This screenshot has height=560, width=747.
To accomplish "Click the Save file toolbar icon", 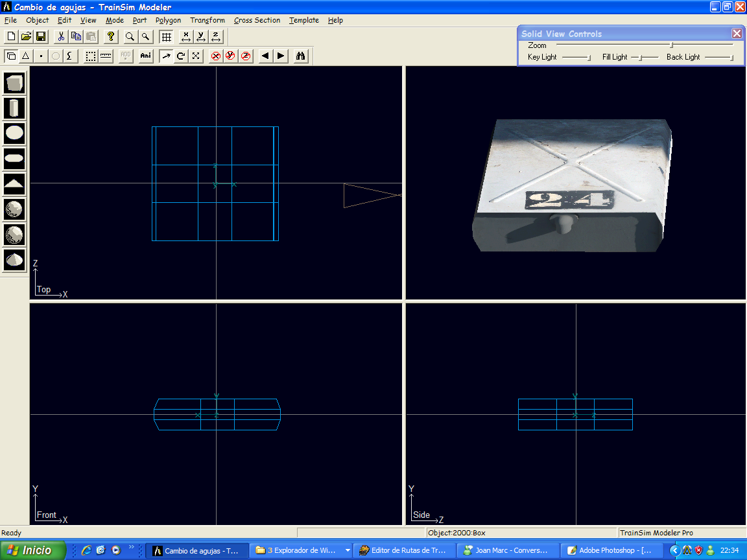I will pos(40,36).
